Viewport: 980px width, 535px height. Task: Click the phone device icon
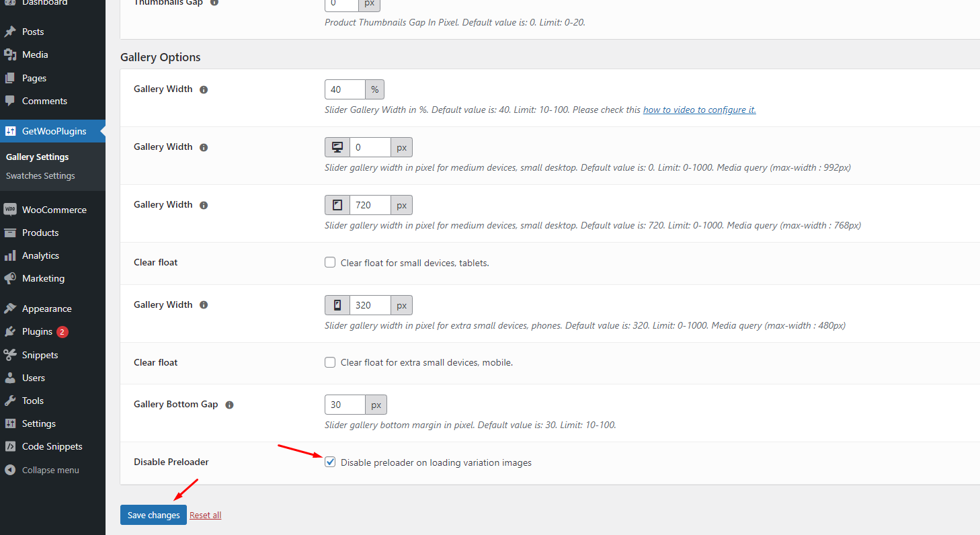[x=337, y=305]
